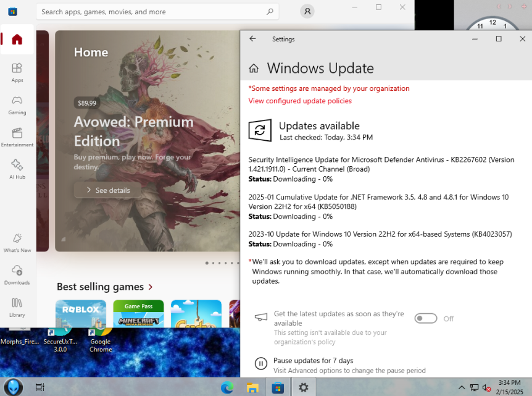Click Pause updates for 7 days
The width and height of the screenshot is (532, 396).
pos(313,360)
